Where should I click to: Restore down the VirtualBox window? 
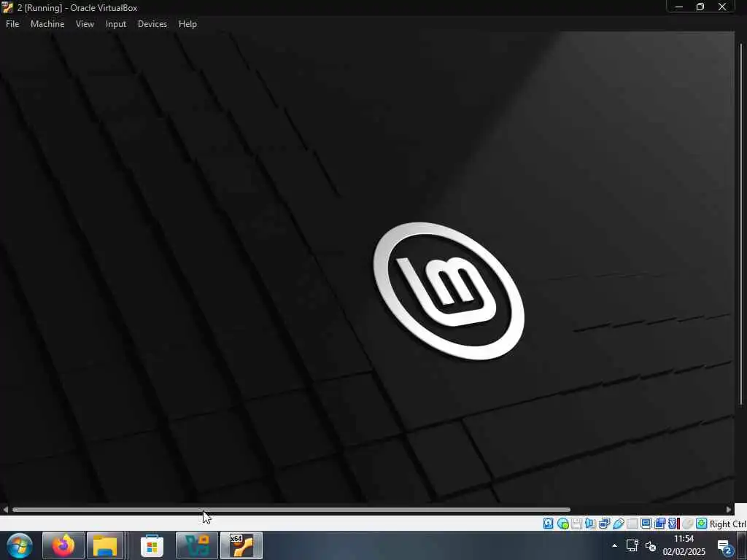coord(700,7)
